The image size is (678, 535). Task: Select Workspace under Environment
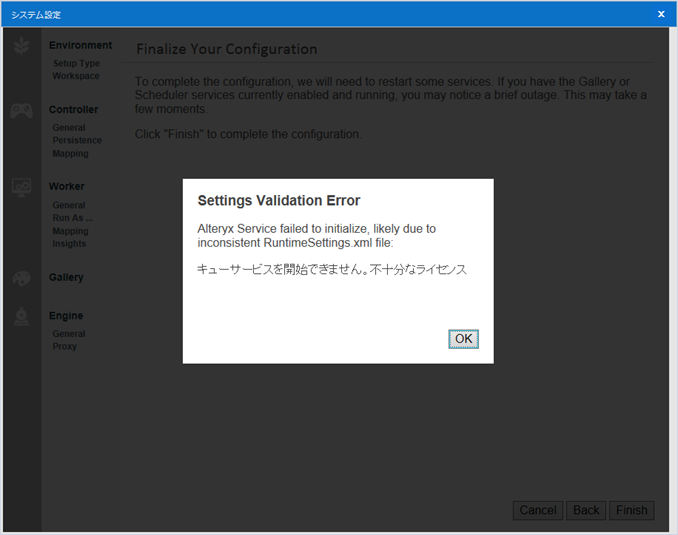76,76
